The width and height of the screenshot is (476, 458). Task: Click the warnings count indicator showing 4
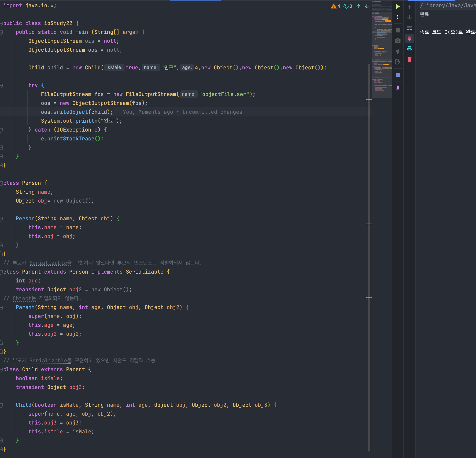335,6
